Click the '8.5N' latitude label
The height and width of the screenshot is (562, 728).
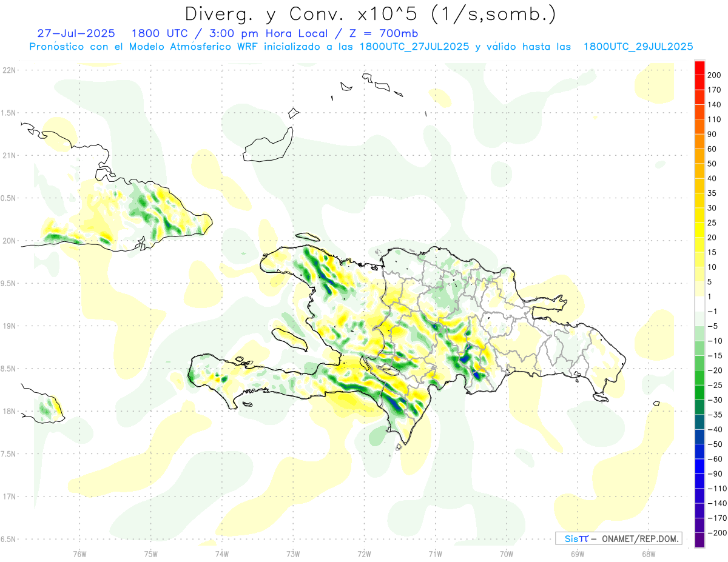[x=8, y=369]
